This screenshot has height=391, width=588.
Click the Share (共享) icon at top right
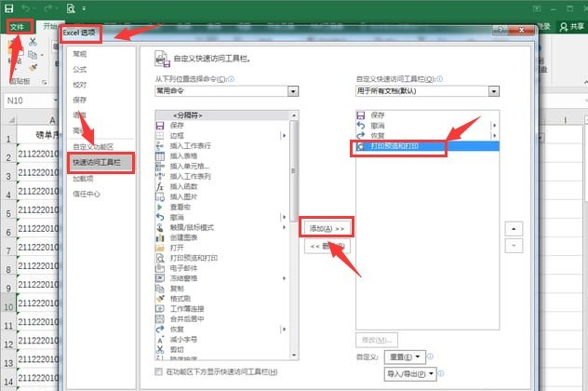[x=569, y=27]
